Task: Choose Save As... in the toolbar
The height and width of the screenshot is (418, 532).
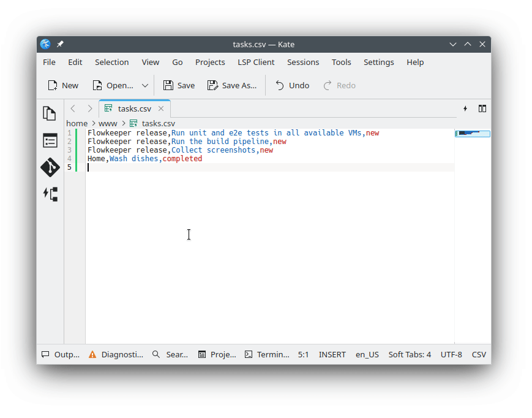Action: (232, 86)
